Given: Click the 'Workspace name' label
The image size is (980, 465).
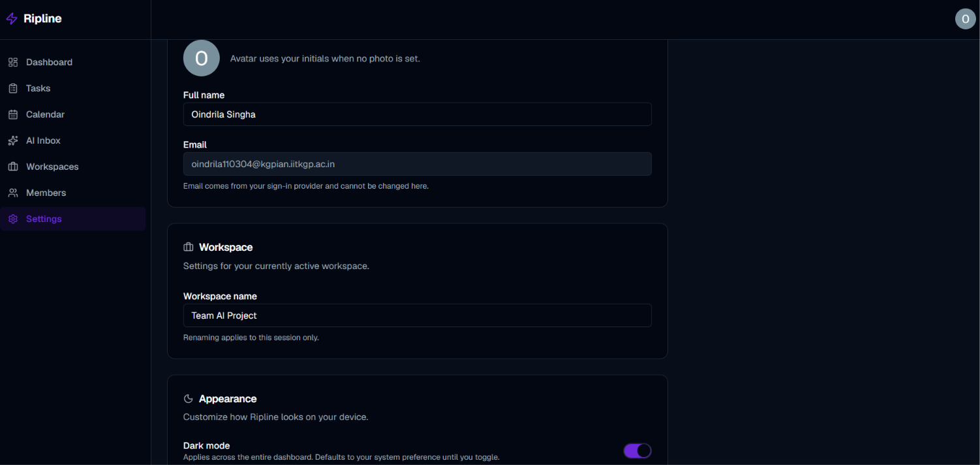Looking at the screenshot, I should coord(220,297).
